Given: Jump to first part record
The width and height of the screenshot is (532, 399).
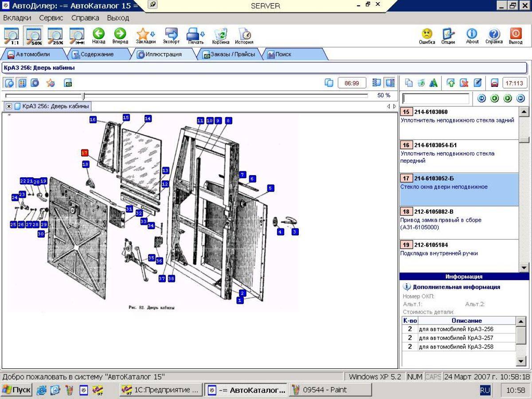Looking at the screenshot, I should point(482,98).
